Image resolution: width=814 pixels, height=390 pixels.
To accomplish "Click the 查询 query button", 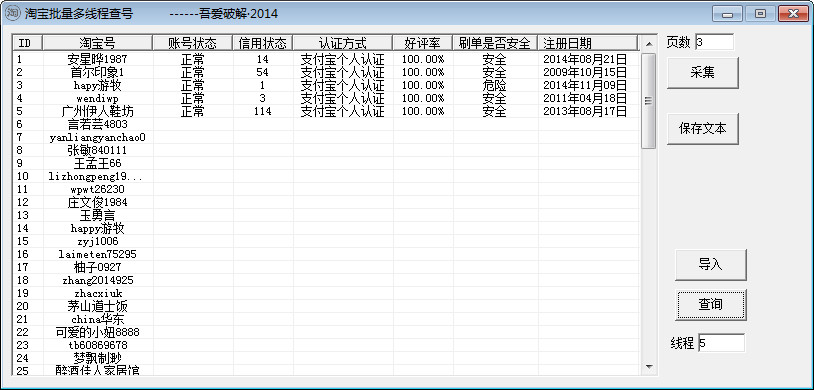I will click(710, 304).
